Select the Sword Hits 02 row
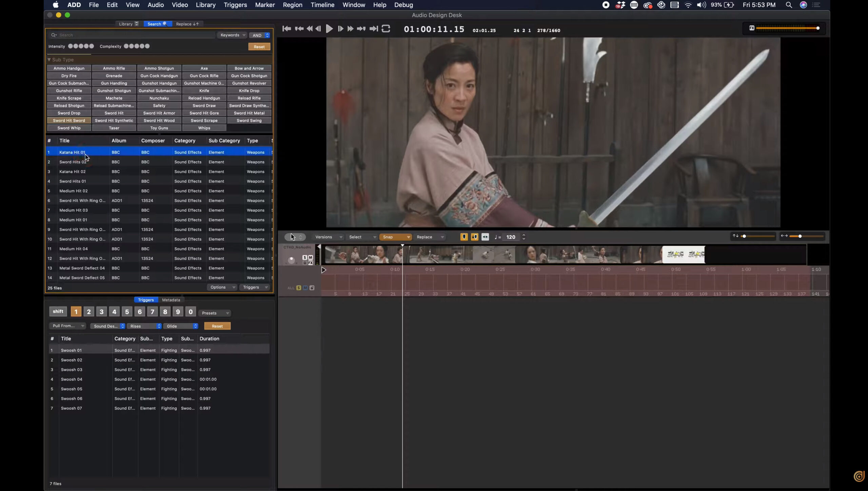Screen dimensions: 868x491 click(159, 162)
